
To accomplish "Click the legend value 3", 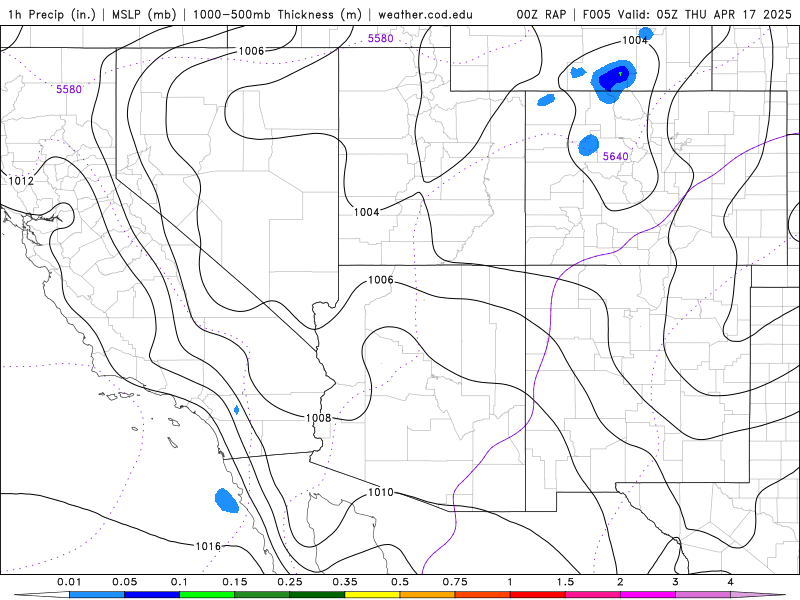I will (676, 582).
